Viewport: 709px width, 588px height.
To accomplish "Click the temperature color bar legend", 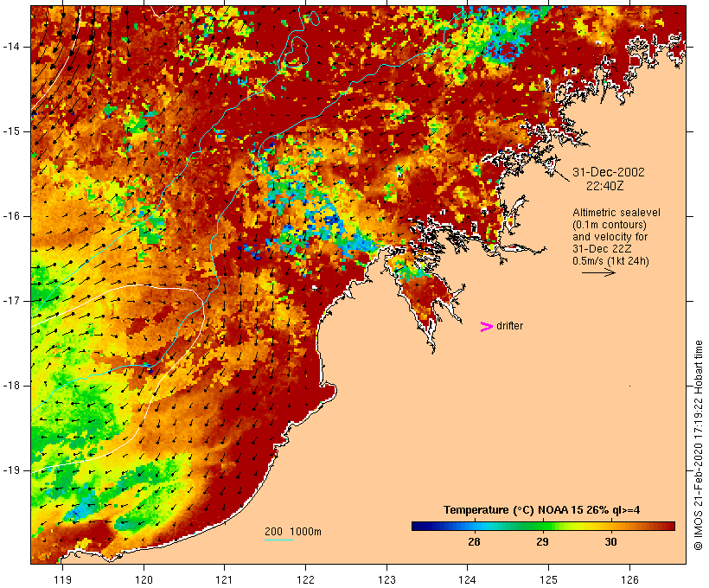I will (543, 526).
